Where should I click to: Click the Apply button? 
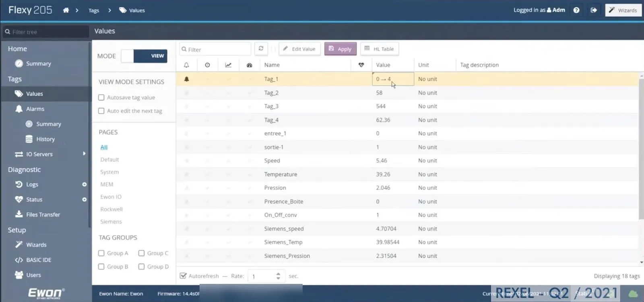341,49
